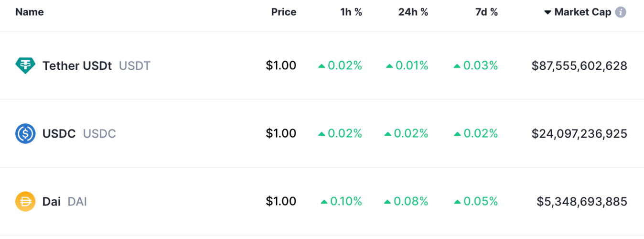Sort the table by Name column
The width and height of the screenshot is (644, 239).
(x=30, y=12)
